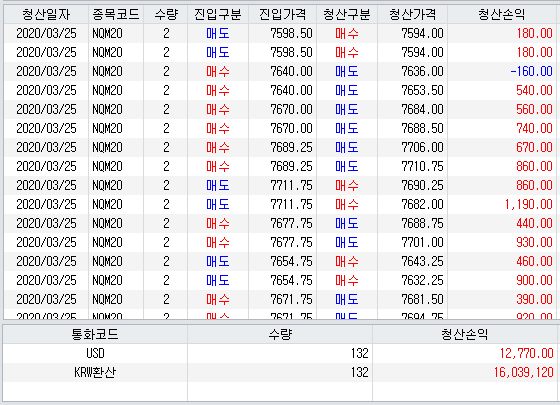The image size is (560, 405).
Task: Select the row with 930.00 profit
Action: pos(280,242)
